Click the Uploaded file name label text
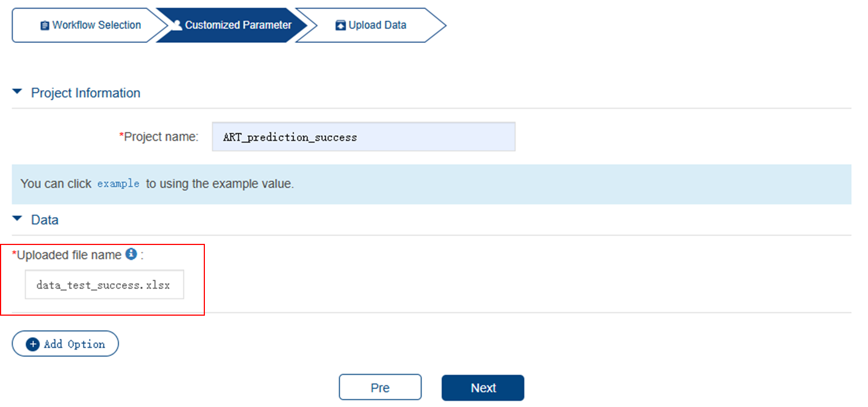Image resolution: width=868 pixels, height=407 pixels. pos(69,255)
